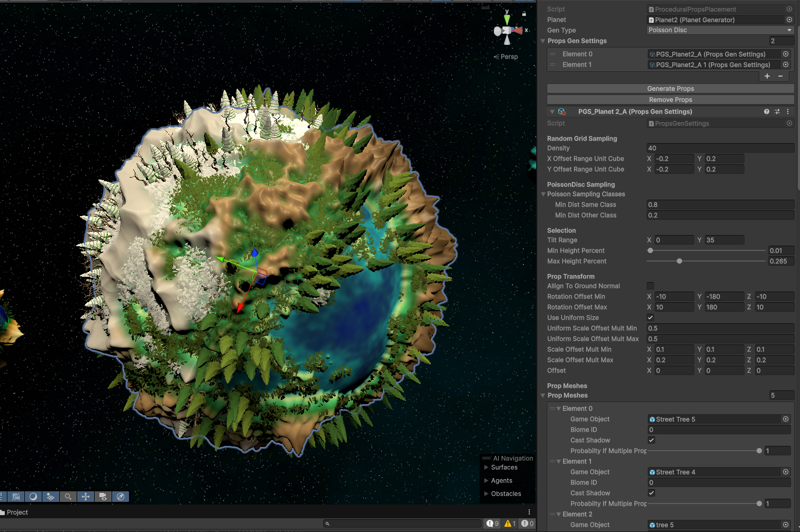Add element with the plus list button
Image resolution: width=800 pixels, height=532 pixels.
(x=767, y=76)
